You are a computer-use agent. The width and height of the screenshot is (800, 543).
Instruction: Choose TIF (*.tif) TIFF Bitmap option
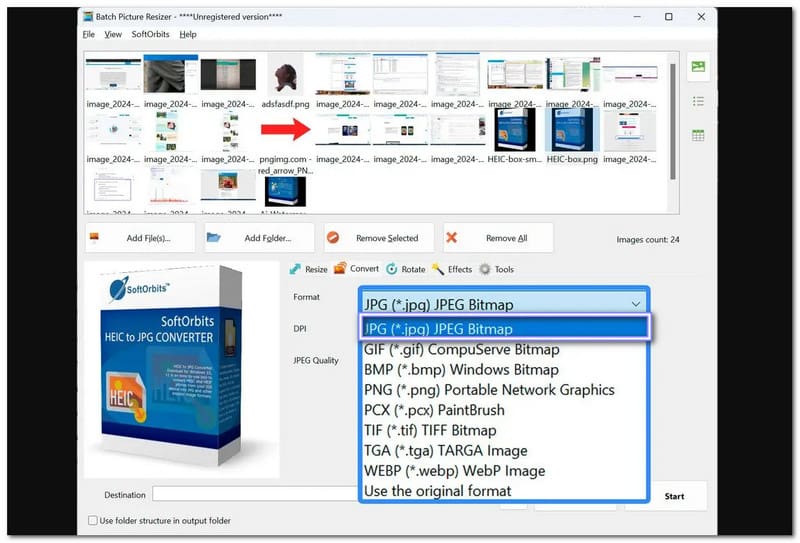click(504, 430)
